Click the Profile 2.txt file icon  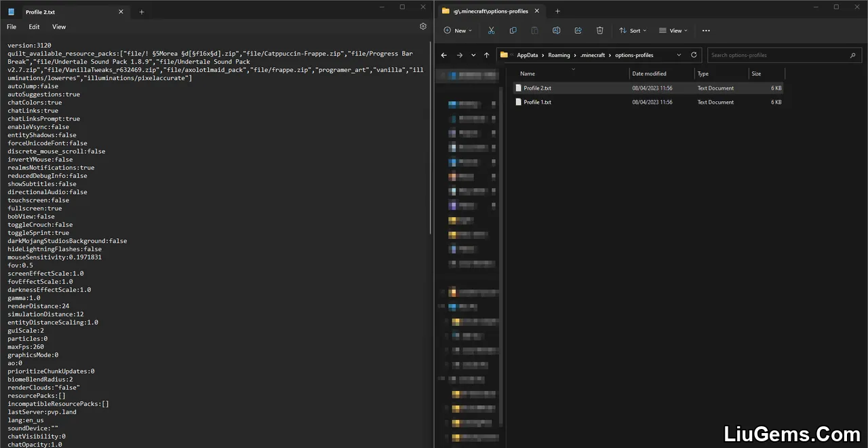[518, 88]
